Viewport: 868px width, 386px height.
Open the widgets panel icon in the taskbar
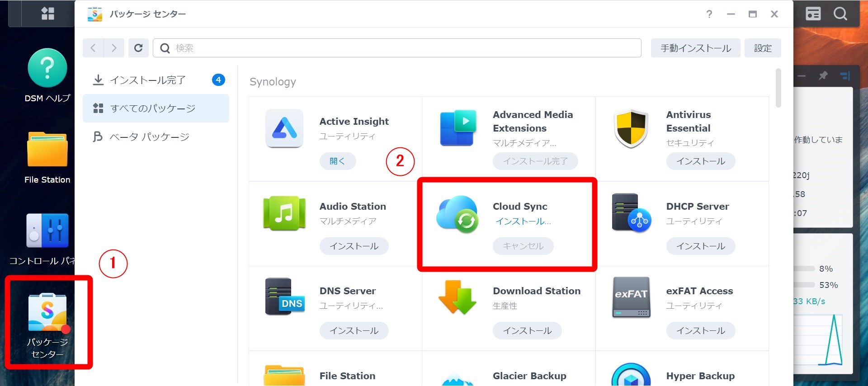tap(813, 14)
